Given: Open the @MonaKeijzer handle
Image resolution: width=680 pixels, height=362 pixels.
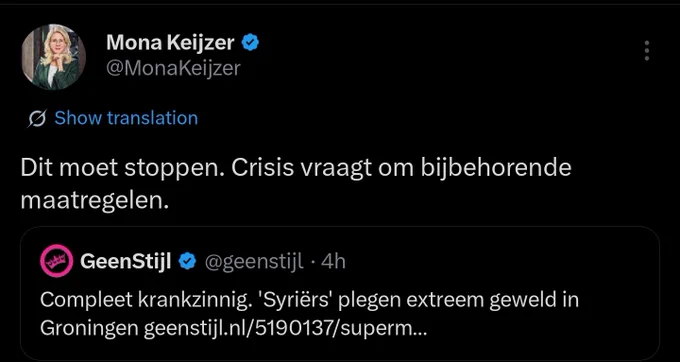Looking at the screenshot, I should click(x=173, y=68).
